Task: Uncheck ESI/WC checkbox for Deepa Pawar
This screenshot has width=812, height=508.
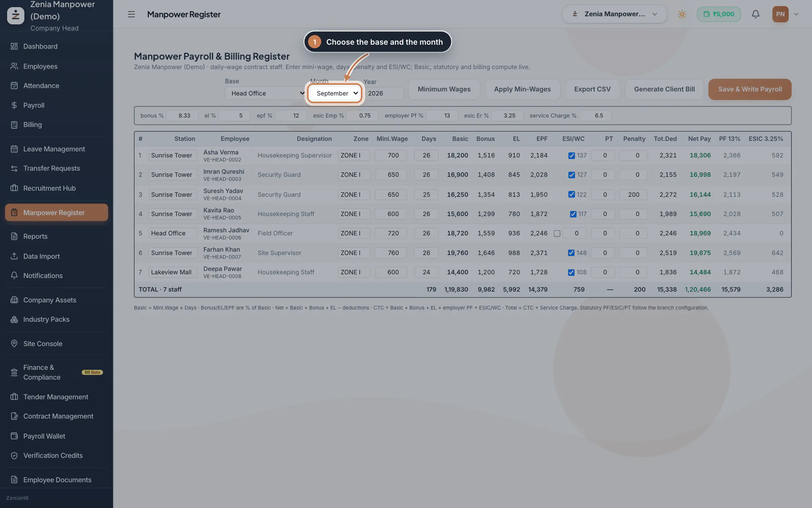Action: tap(571, 272)
